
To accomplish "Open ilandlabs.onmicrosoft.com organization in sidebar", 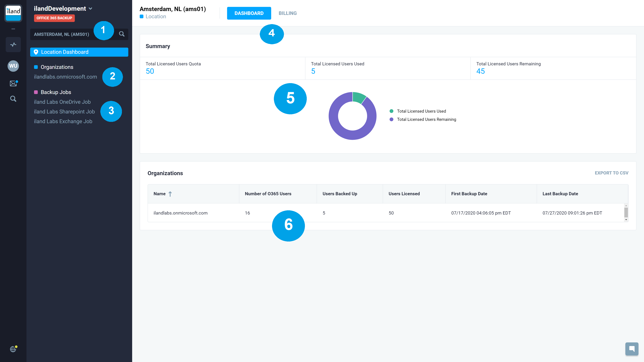I will pyautogui.click(x=65, y=77).
